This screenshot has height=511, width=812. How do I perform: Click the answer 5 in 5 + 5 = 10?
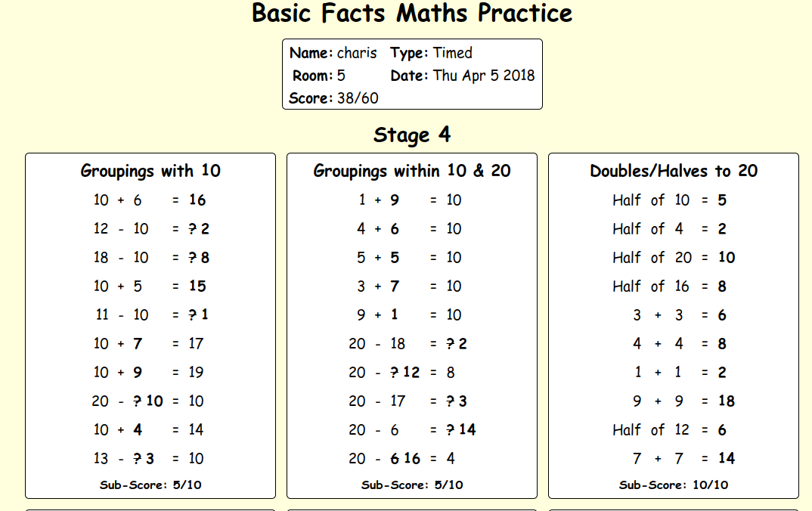(395, 257)
